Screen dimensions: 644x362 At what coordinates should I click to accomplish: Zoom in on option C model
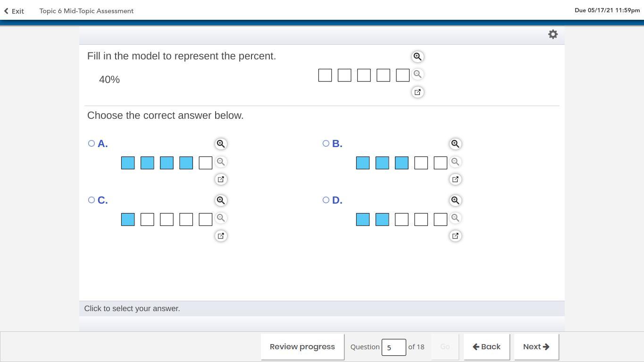click(221, 200)
